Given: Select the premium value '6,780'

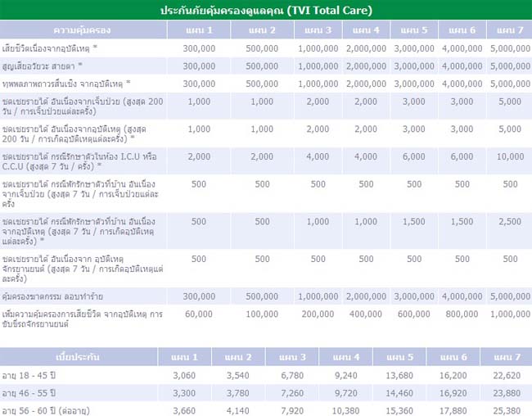Looking at the screenshot, I should 292,376.
